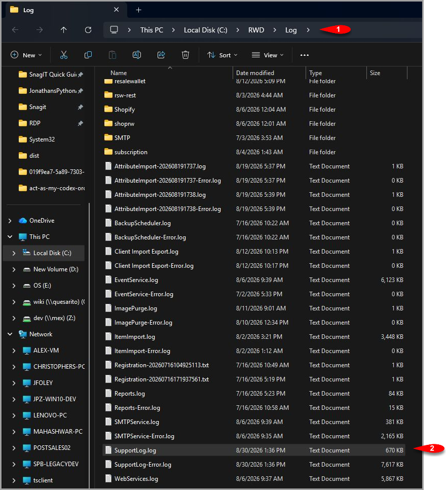Click the Refresh icon
The image size is (448, 490).
pos(88,30)
